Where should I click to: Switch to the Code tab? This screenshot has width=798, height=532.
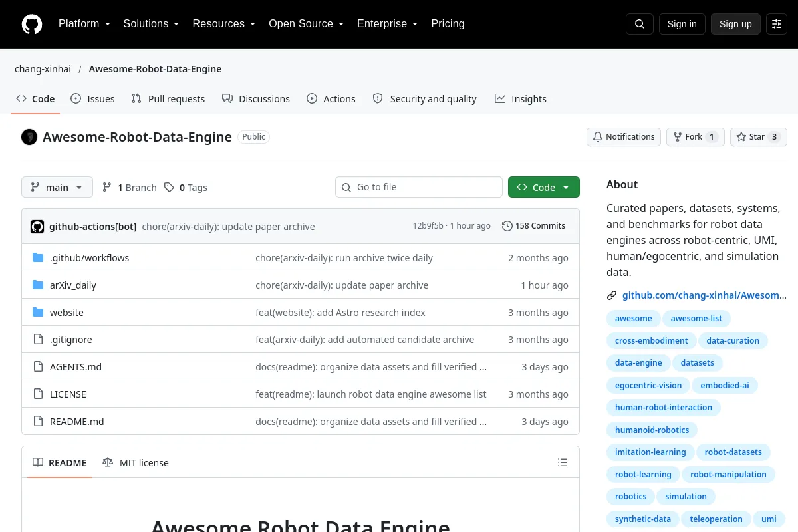[36, 99]
